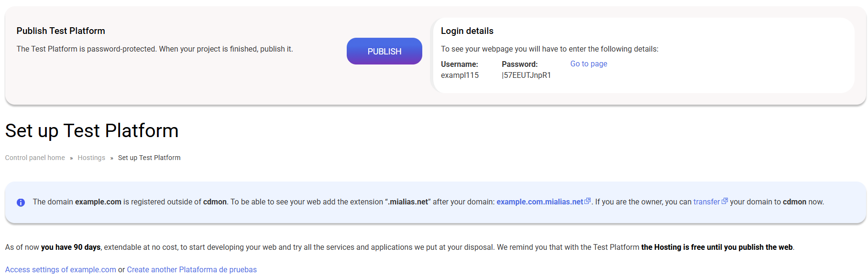868x278 pixels.
Task: Click the PUBLISH button
Action: pos(384,51)
